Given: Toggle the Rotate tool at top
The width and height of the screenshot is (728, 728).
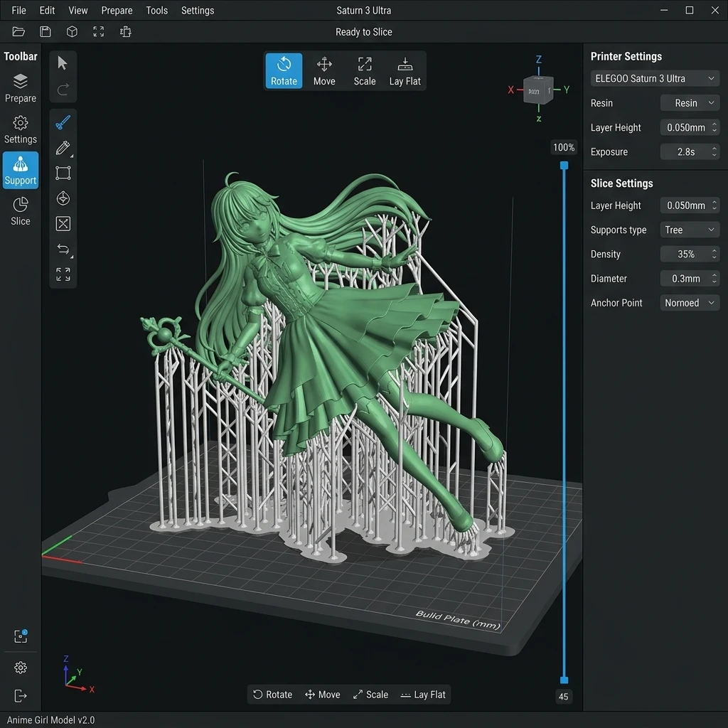Looking at the screenshot, I should [x=284, y=71].
